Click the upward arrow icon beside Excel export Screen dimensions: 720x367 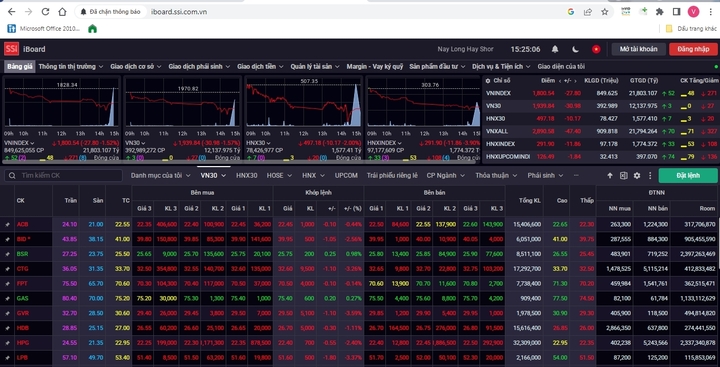(610, 175)
